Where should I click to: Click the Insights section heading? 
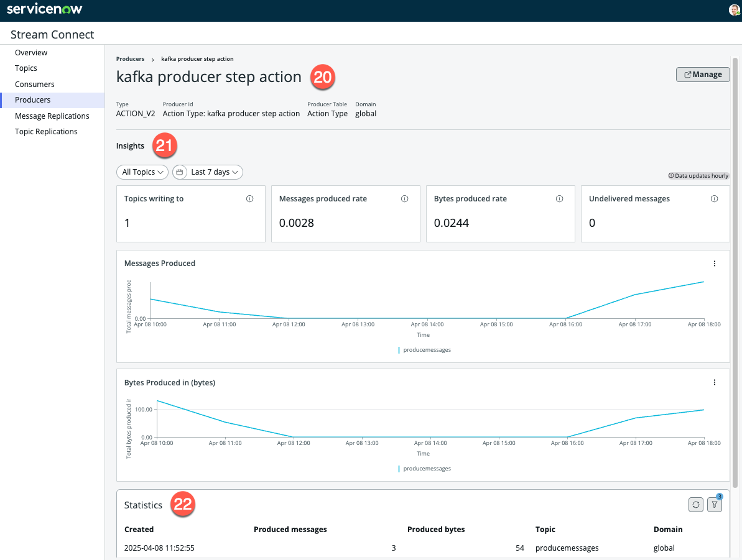(x=130, y=145)
